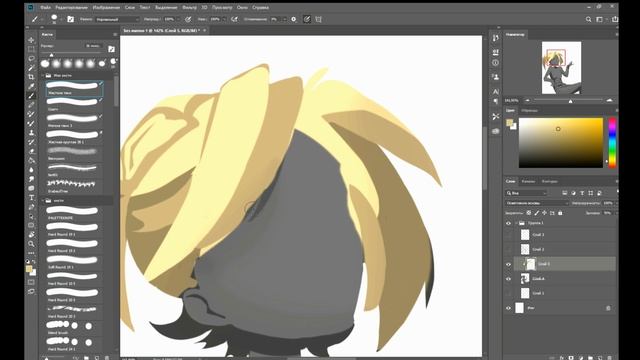Click the rainbow hue slider in Color panel
The width and height of the screenshot is (640, 360).
(x=612, y=143)
